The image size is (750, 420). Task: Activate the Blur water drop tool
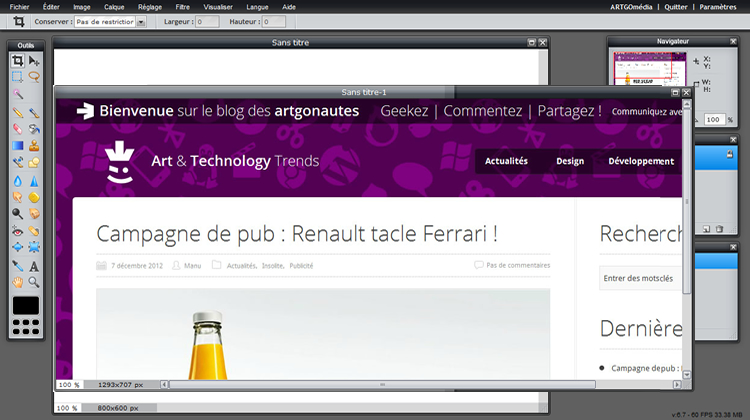point(18,181)
